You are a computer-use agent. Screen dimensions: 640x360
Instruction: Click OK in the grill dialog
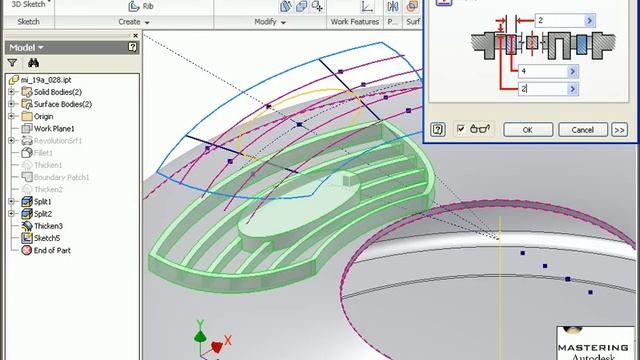click(x=528, y=130)
